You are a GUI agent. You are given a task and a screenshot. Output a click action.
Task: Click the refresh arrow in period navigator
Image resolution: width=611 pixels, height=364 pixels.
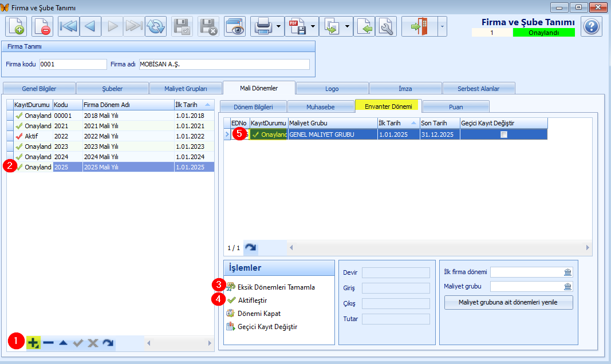(x=108, y=343)
